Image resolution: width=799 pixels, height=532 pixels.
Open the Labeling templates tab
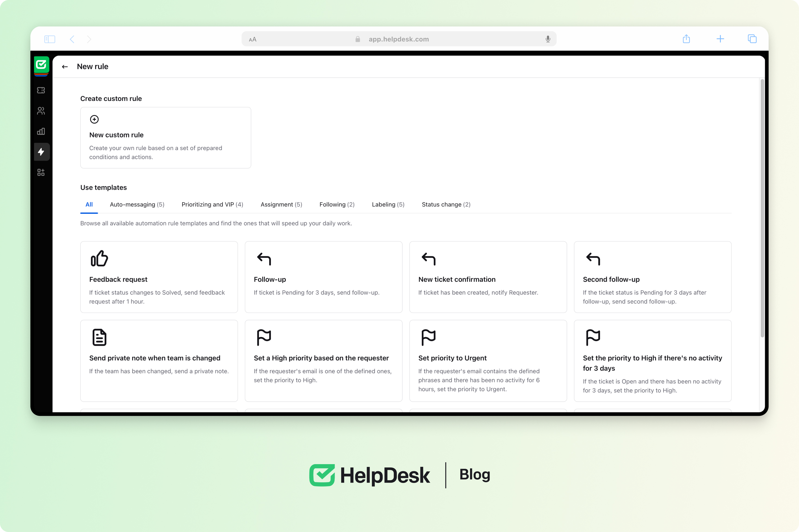(388, 205)
